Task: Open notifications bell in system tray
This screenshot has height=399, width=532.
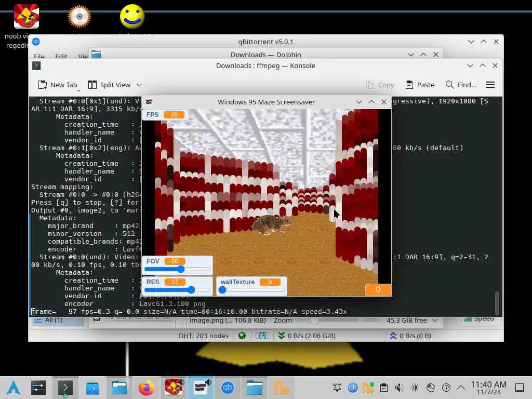Action: point(337,388)
